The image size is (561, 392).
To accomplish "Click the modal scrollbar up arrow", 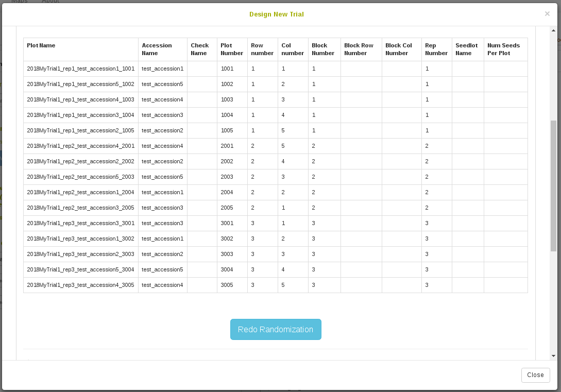I will click(x=553, y=30).
